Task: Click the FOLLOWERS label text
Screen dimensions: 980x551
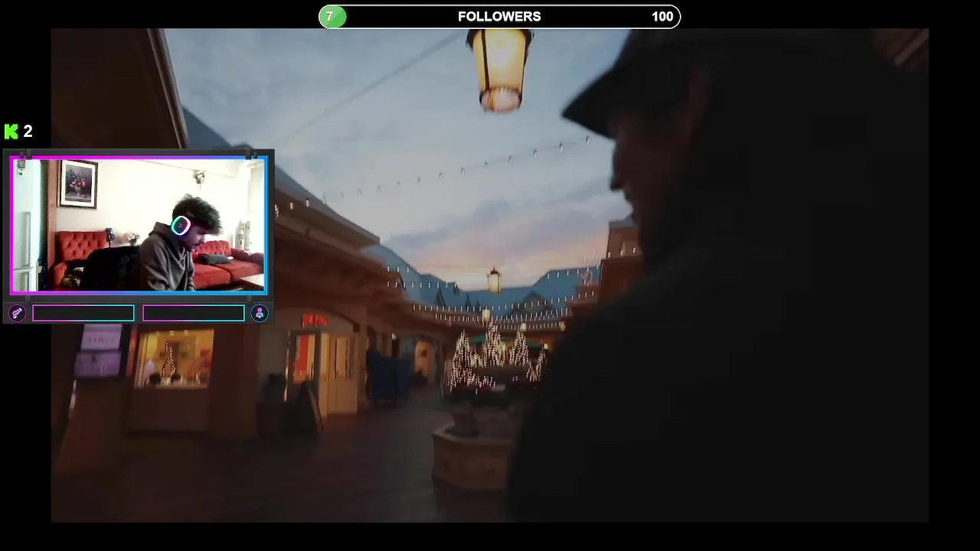Action: (x=499, y=16)
